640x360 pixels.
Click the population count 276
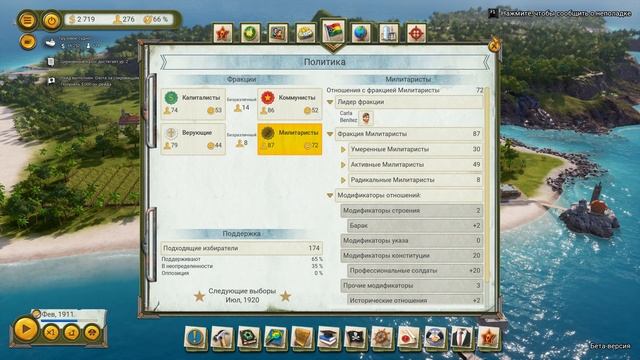tap(124, 19)
